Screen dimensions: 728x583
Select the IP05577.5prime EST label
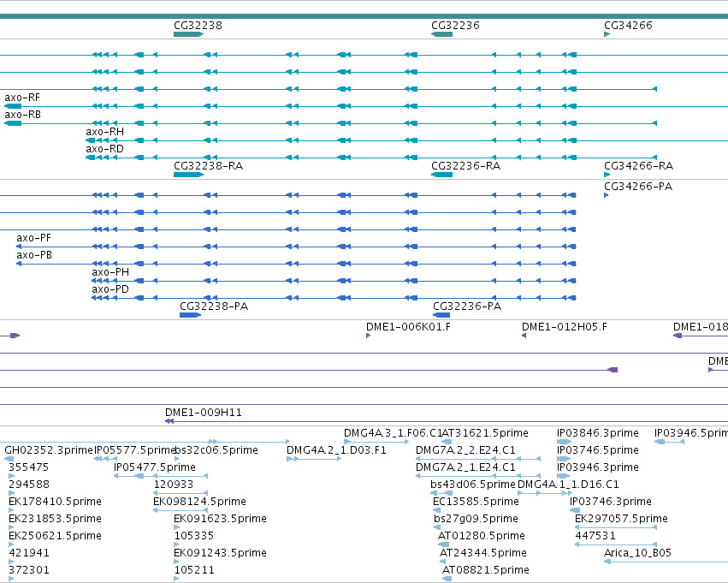pyautogui.click(x=135, y=449)
